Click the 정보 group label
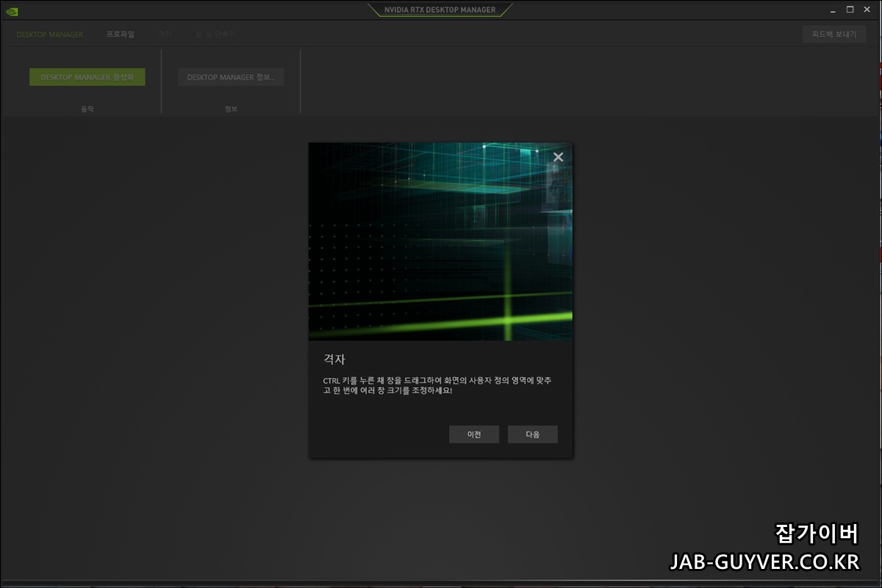The width and height of the screenshot is (882, 588). (231, 109)
